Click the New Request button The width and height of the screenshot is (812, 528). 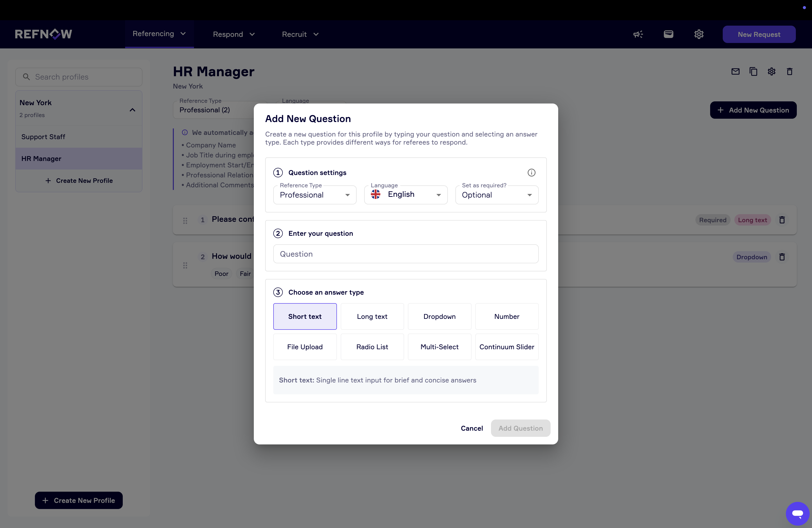click(x=759, y=34)
